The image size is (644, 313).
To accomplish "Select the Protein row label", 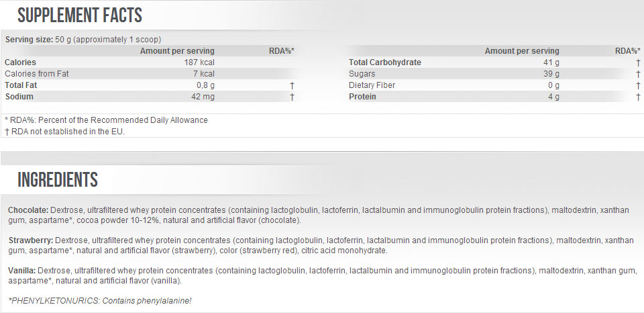I will [x=363, y=97].
